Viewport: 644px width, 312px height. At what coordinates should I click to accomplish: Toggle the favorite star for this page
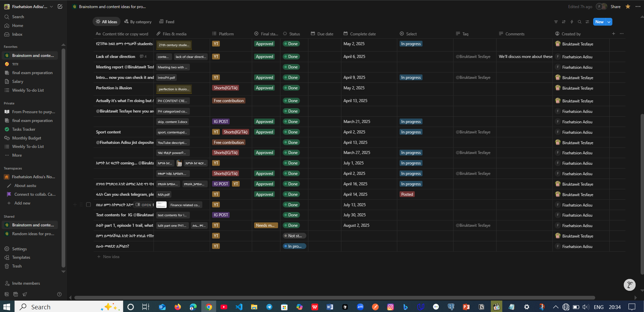point(628,7)
